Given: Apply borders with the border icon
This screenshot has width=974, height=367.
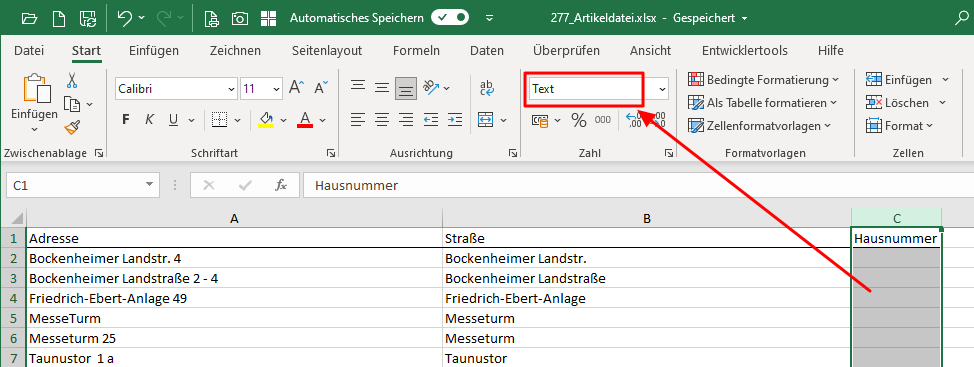Looking at the screenshot, I should 218,119.
